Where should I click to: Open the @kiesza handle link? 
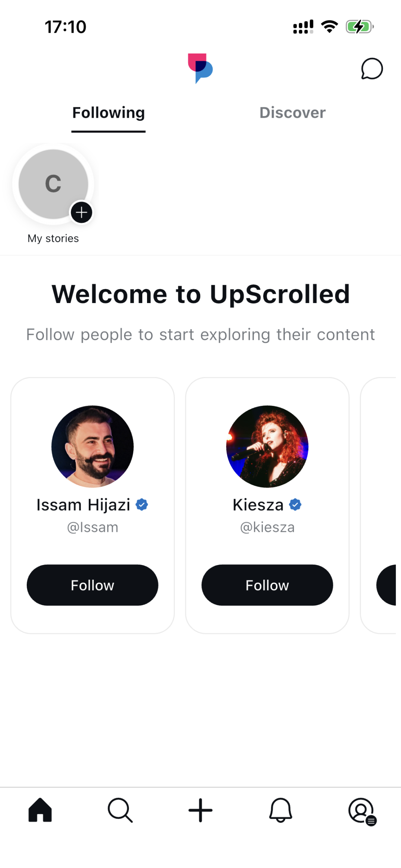click(x=267, y=527)
